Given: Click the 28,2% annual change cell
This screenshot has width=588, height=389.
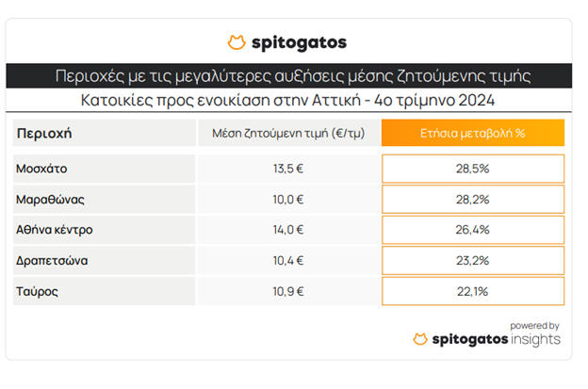Looking at the screenshot, I should tap(472, 199).
